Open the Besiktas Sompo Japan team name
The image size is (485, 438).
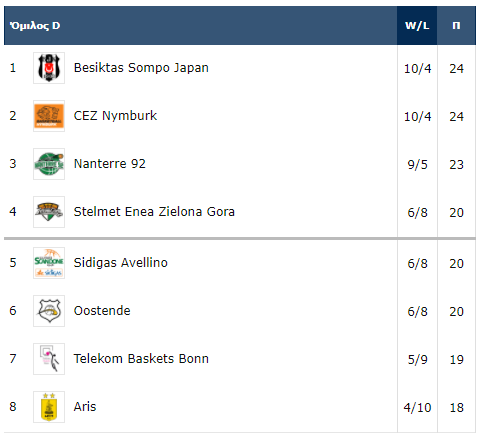point(141,68)
